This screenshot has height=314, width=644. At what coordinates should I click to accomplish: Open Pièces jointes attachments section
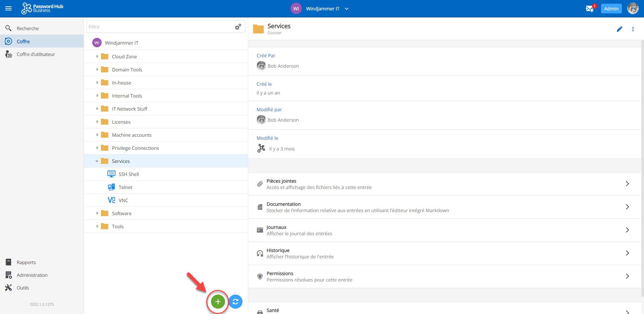click(x=444, y=184)
